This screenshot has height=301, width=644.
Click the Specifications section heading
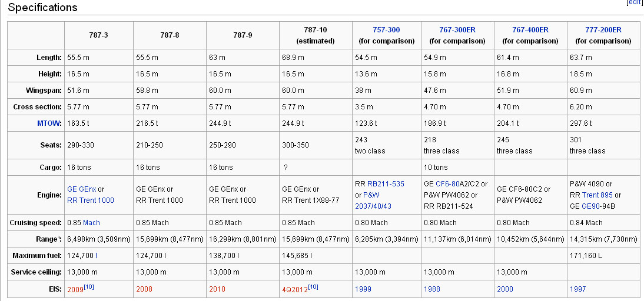click(x=43, y=8)
